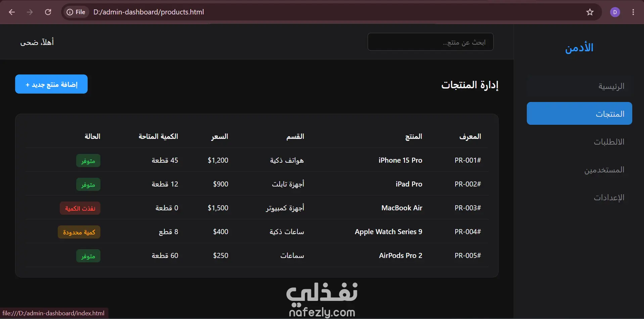This screenshot has width=644, height=319.
Task: Click the نفذت الكمية status badge
Action: click(80, 208)
